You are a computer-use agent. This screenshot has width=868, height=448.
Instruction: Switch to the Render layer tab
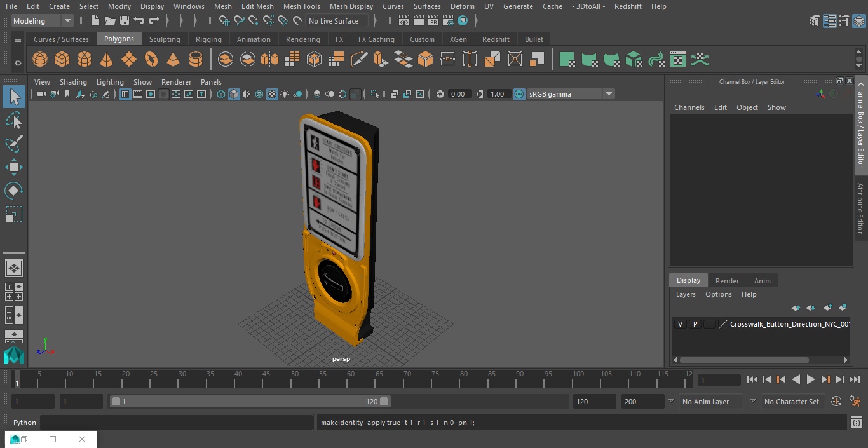tap(727, 281)
